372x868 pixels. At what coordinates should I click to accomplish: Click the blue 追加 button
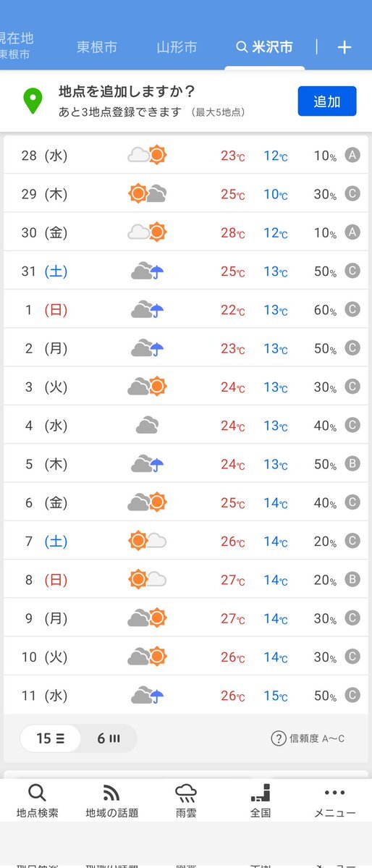(x=327, y=101)
